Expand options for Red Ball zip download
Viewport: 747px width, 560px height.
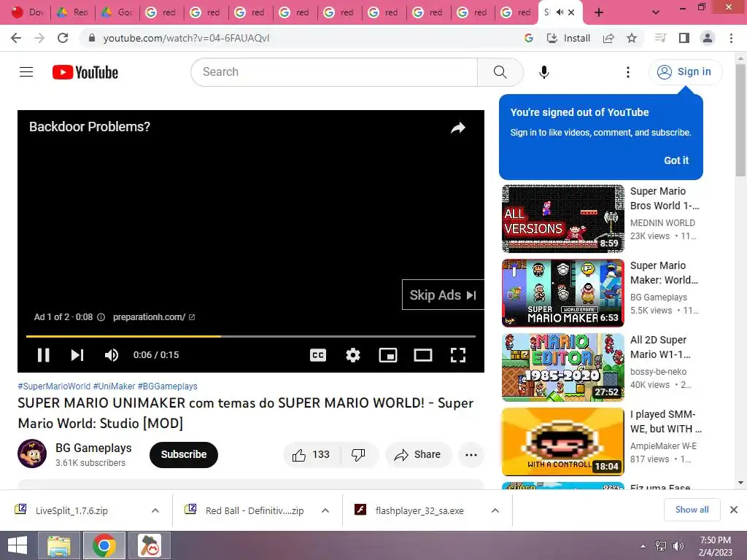(x=325, y=510)
